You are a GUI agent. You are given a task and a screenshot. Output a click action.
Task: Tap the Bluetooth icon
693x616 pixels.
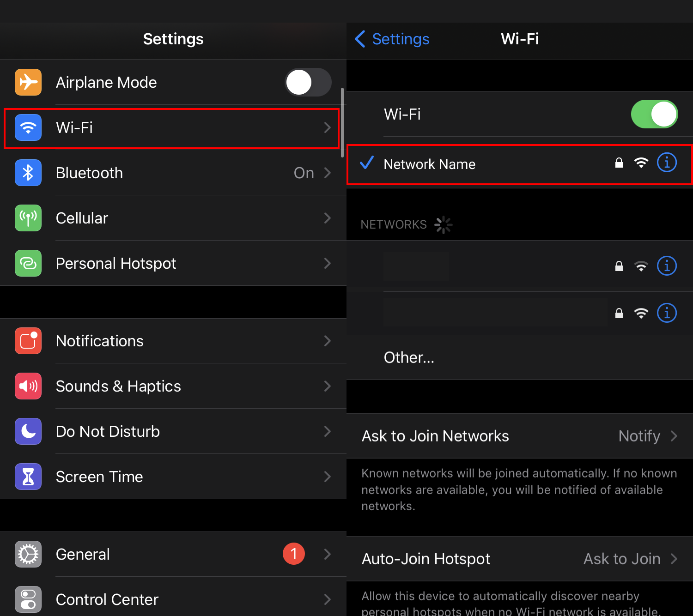28,173
